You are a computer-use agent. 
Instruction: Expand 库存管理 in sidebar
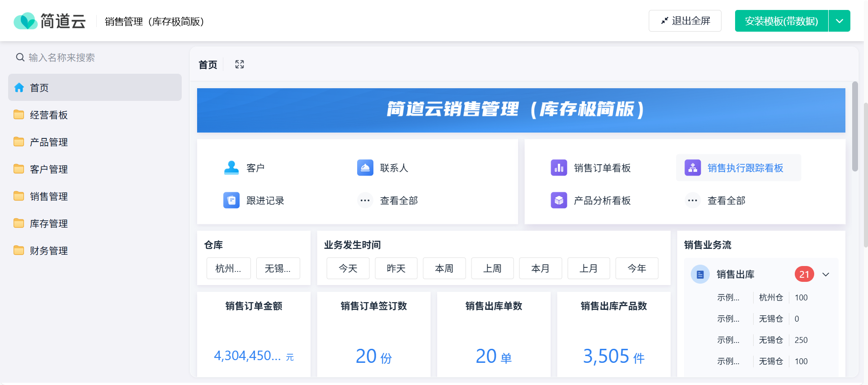pos(95,223)
